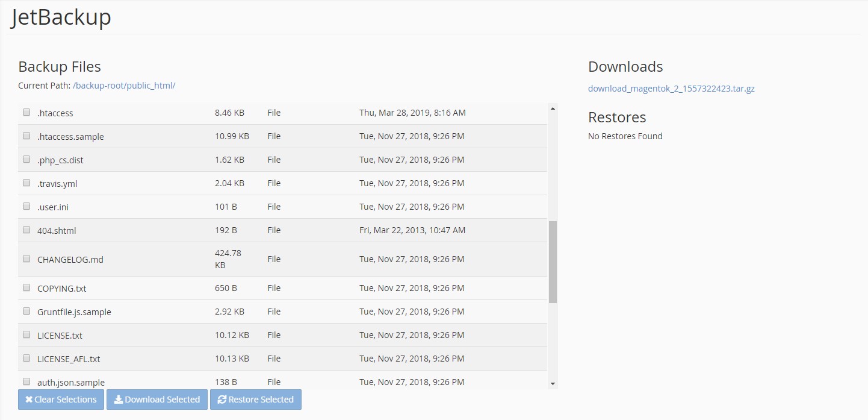Viewport: 868px width, 420px height.
Task: Tick the auth.json.sample checkbox
Action: point(26,381)
